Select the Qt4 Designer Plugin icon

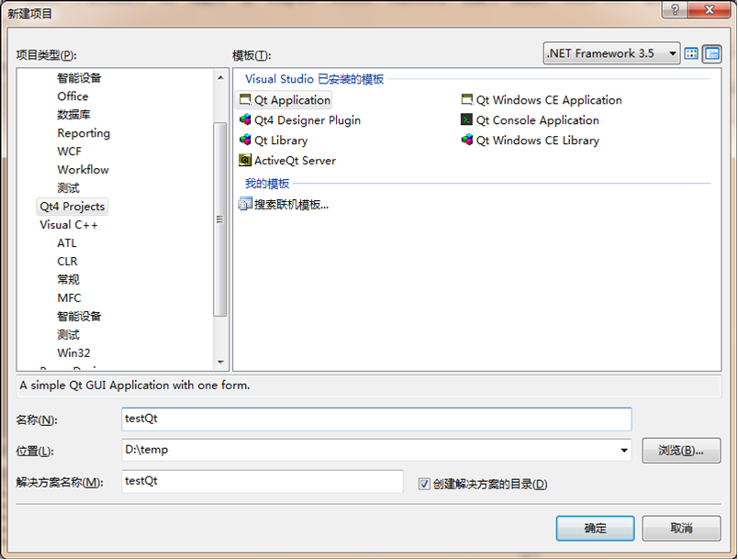(245, 120)
